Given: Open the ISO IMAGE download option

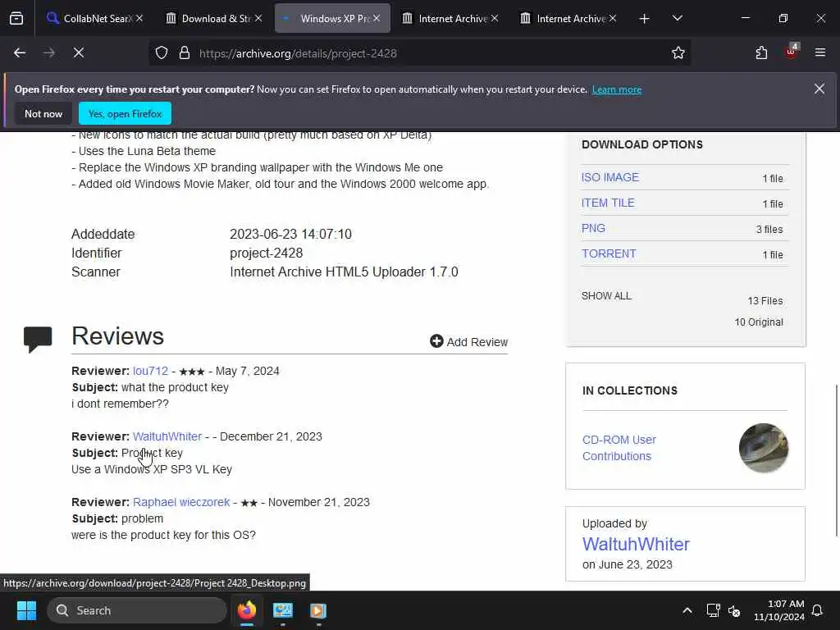Looking at the screenshot, I should pyautogui.click(x=610, y=177).
